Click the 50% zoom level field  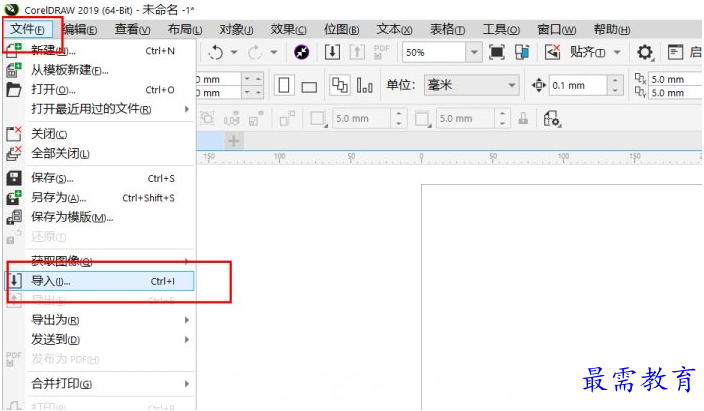(434, 53)
